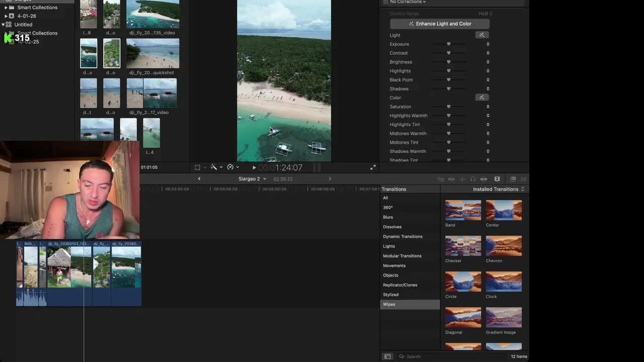The height and width of the screenshot is (362, 644).
Task: Select the Dissolves transitions category
Action: pos(410,227)
